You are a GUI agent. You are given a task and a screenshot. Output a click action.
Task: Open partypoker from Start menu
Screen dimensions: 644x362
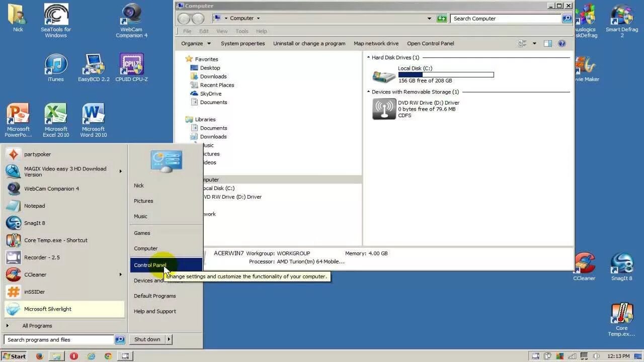point(64,154)
